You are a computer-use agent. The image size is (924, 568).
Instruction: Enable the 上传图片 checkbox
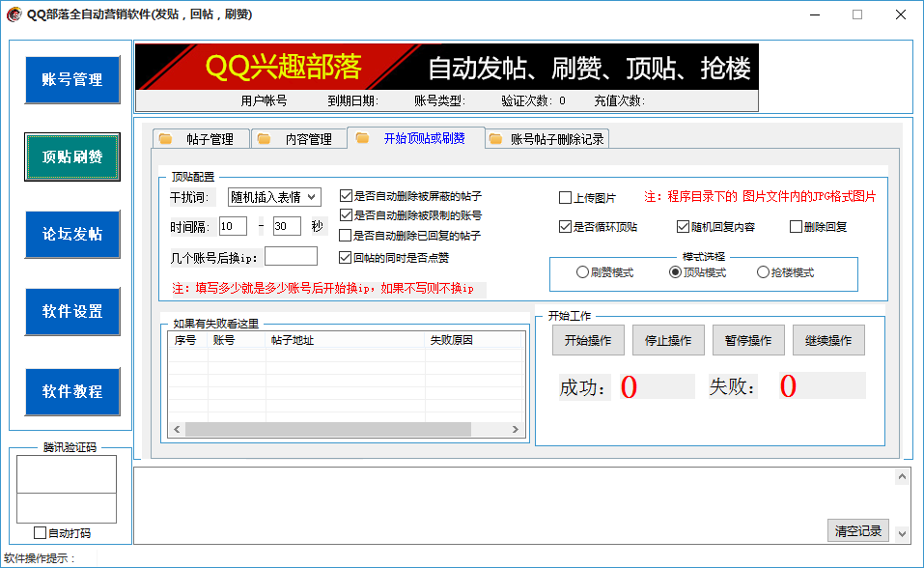point(566,198)
